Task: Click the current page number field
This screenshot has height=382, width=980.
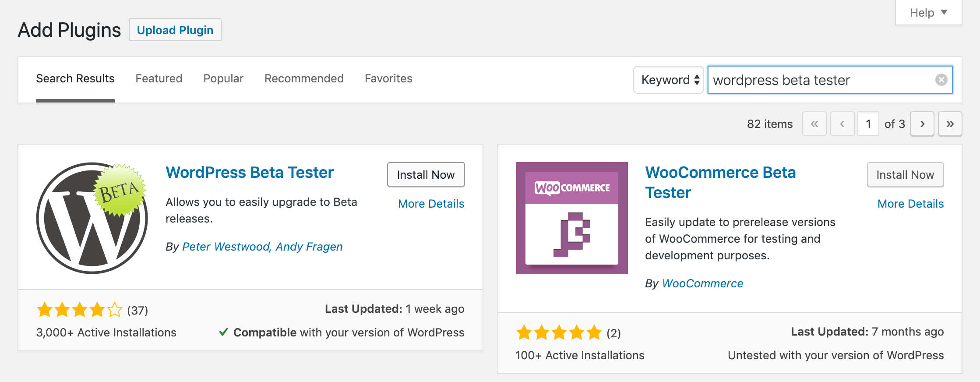Action: pyautogui.click(x=868, y=124)
